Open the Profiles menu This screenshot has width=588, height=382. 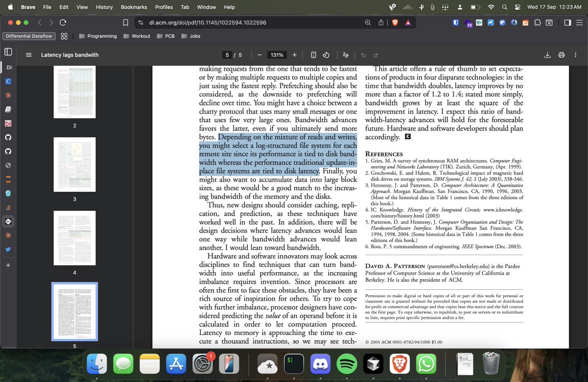(x=164, y=7)
